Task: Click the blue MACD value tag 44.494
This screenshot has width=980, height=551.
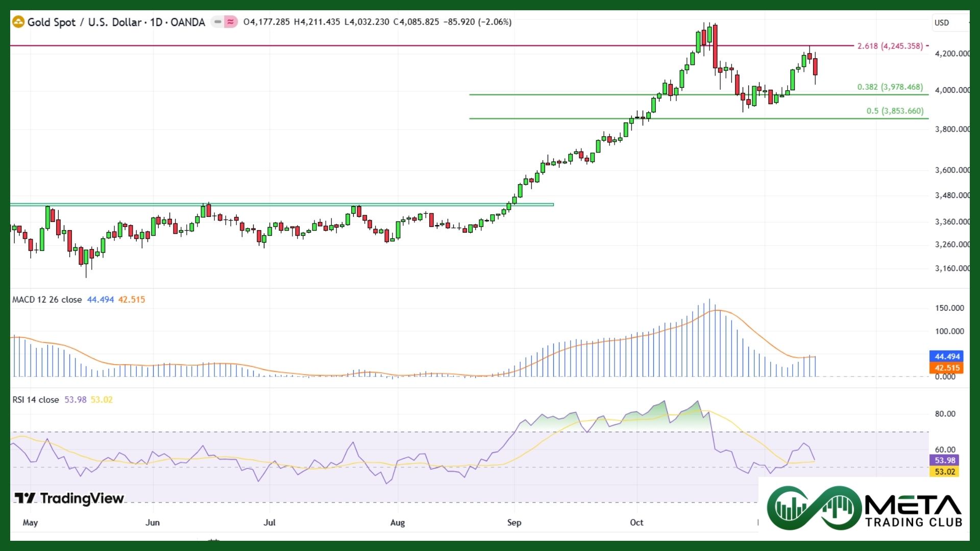Action: [947, 357]
